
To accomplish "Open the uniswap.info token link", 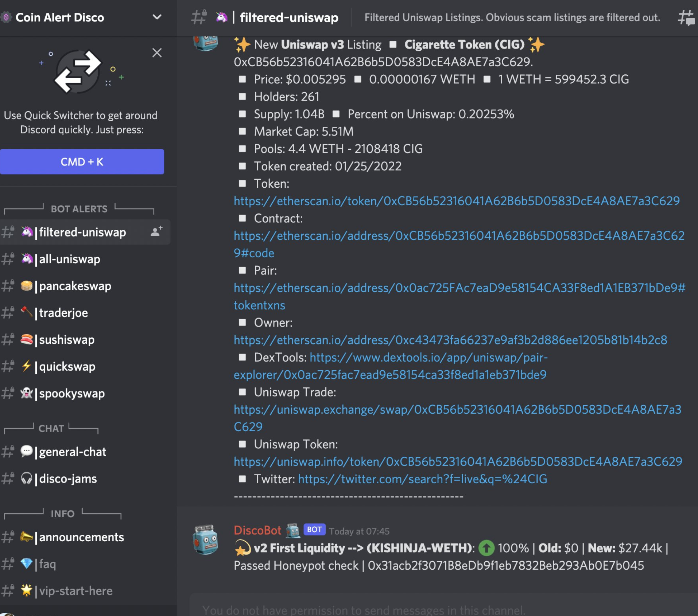I will point(458,462).
